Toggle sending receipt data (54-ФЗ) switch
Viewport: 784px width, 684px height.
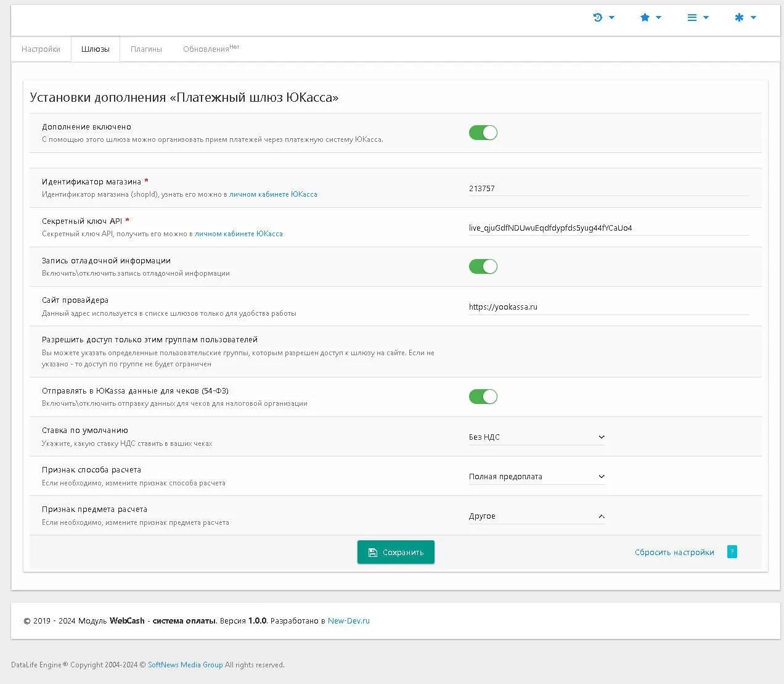[x=483, y=397]
